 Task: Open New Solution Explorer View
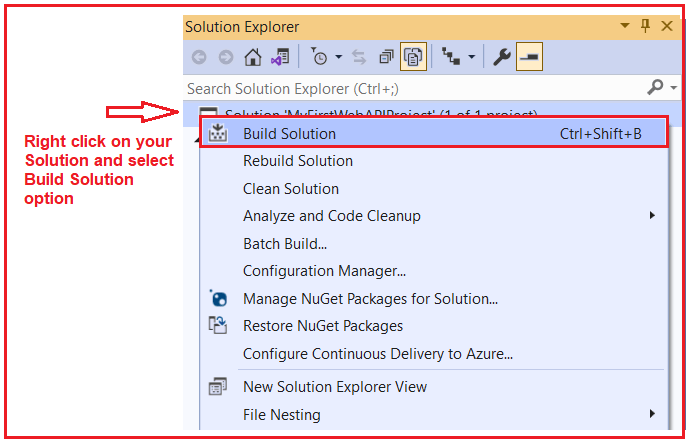434,387
